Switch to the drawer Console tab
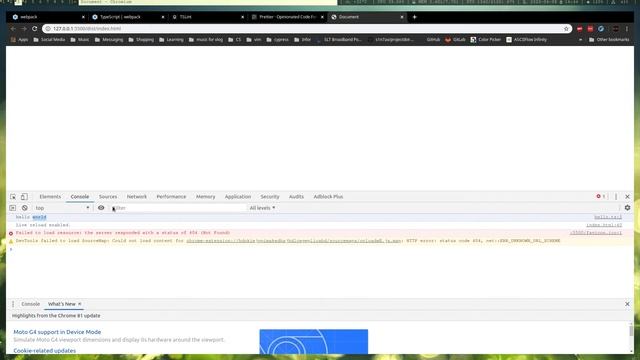The image size is (640, 360). pos(31,304)
